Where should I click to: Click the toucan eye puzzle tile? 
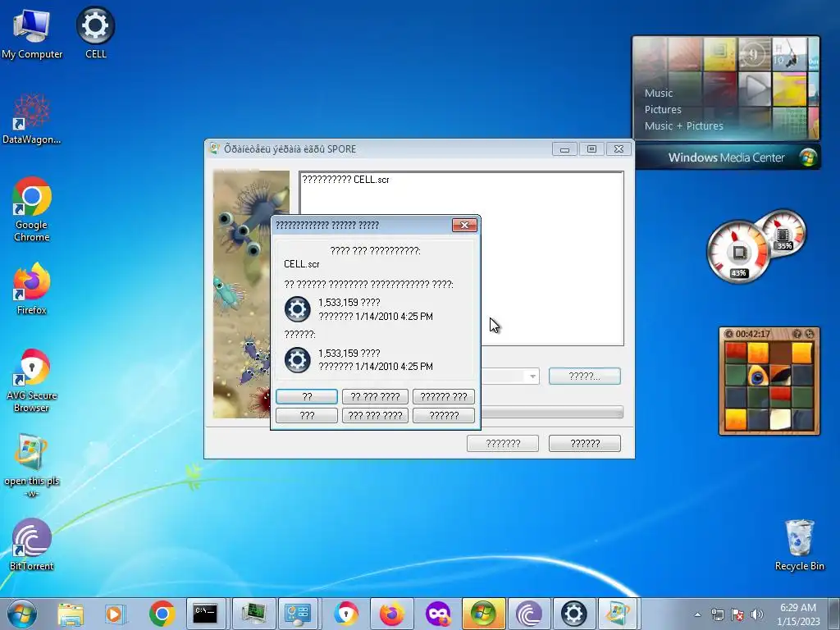[x=757, y=375]
